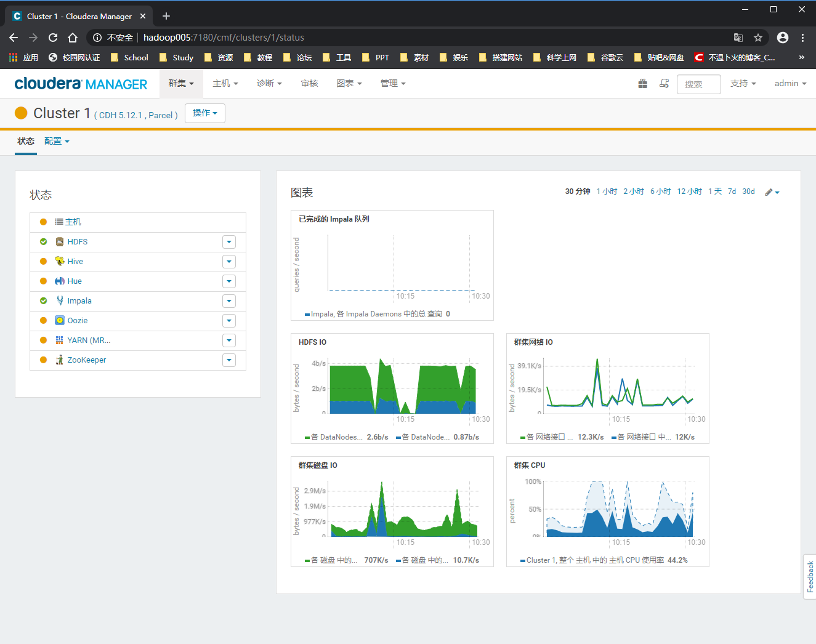Open the 配置 tab dropdown

click(57, 141)
